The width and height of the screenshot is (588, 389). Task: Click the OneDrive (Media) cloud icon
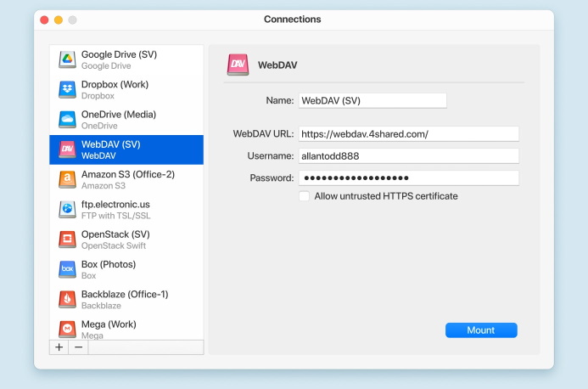pyautogui.click(x=67, y=120)
